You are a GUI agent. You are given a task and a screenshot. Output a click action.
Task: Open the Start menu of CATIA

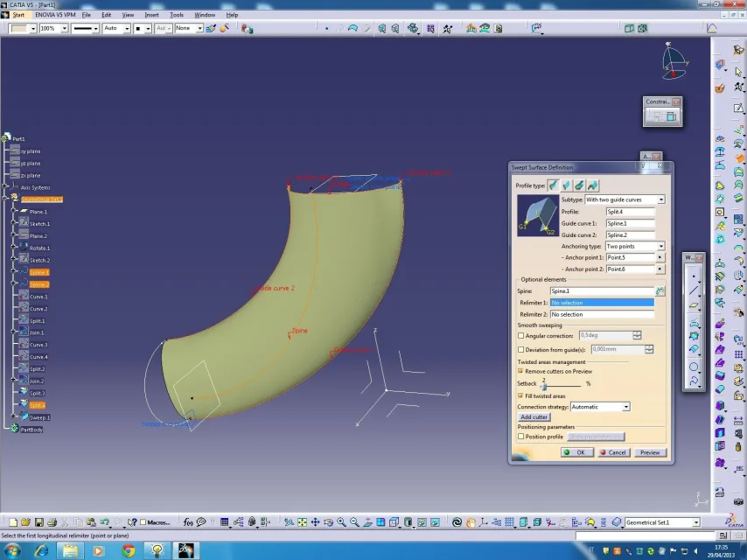point(18,15)
